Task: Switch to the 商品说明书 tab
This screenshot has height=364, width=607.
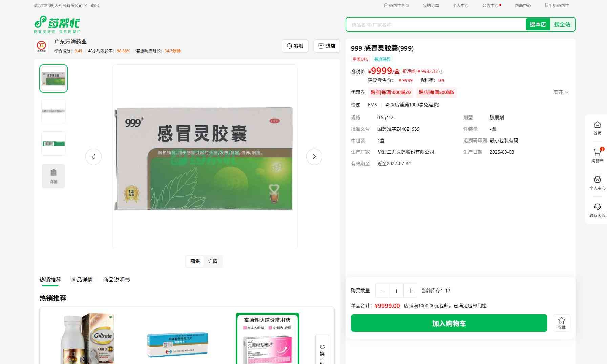Action: point(116,280)
